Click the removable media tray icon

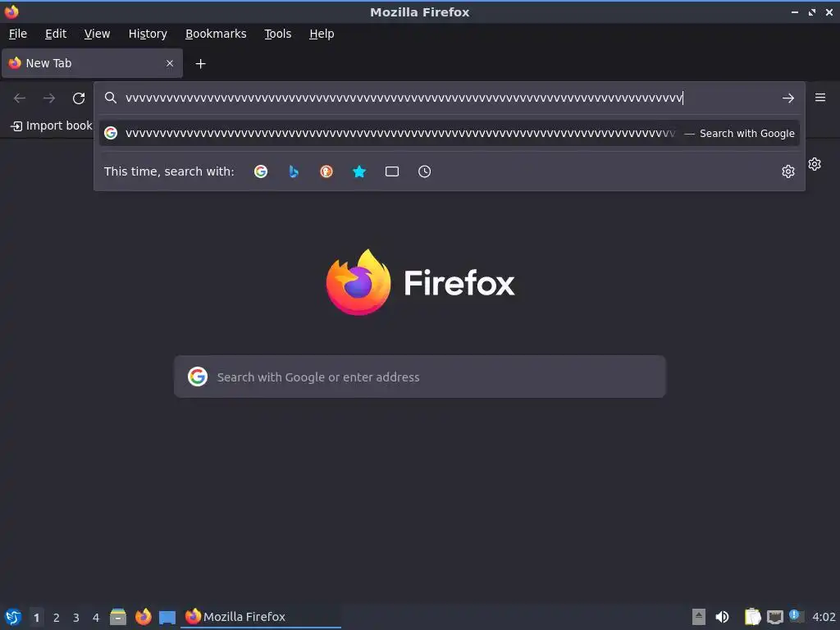tap(699, 617)
